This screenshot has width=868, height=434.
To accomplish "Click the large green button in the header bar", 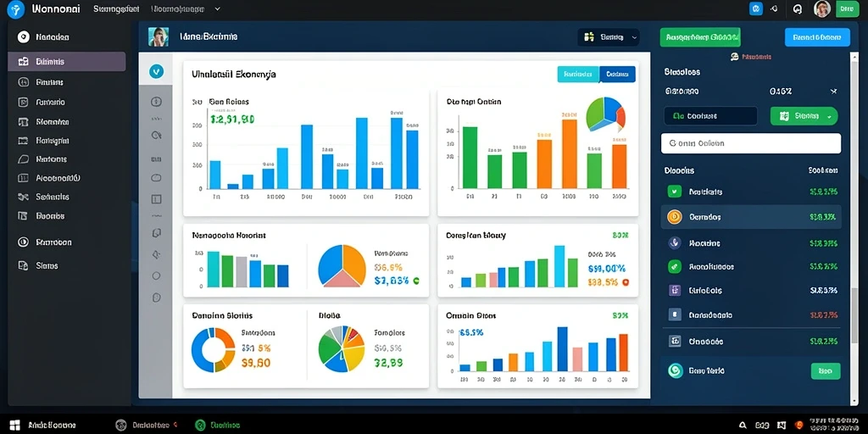I will click(x=700, y=37).
